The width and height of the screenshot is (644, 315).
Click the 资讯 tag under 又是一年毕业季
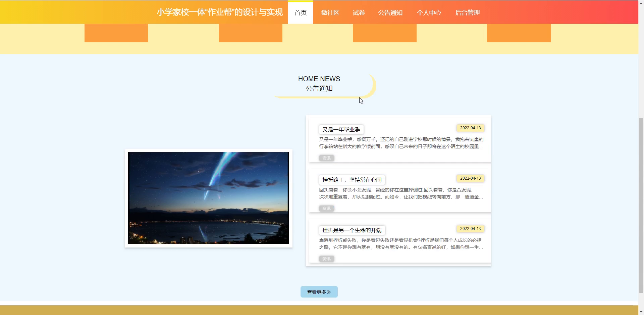(x=326, y=158)
